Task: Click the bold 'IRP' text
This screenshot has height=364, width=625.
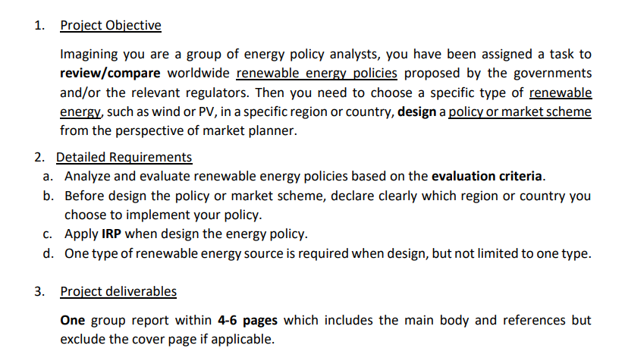Action: (x=111, y=234)
